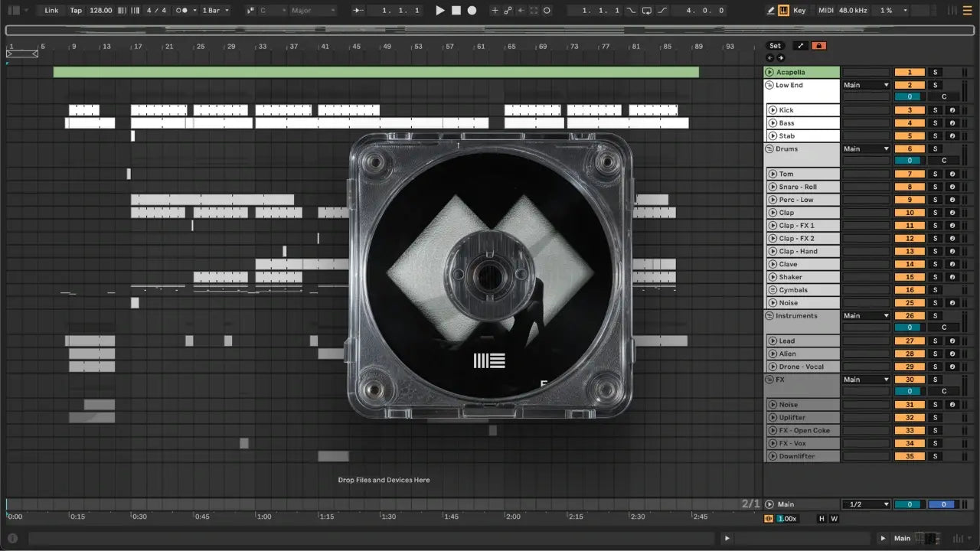Deactivate the Acapella track with button 1
Screen dimensions: 980x551
click(909, 72)
